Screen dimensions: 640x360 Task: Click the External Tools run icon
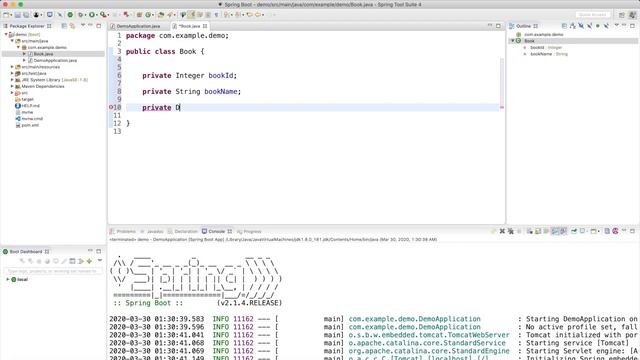click(103, 15)
